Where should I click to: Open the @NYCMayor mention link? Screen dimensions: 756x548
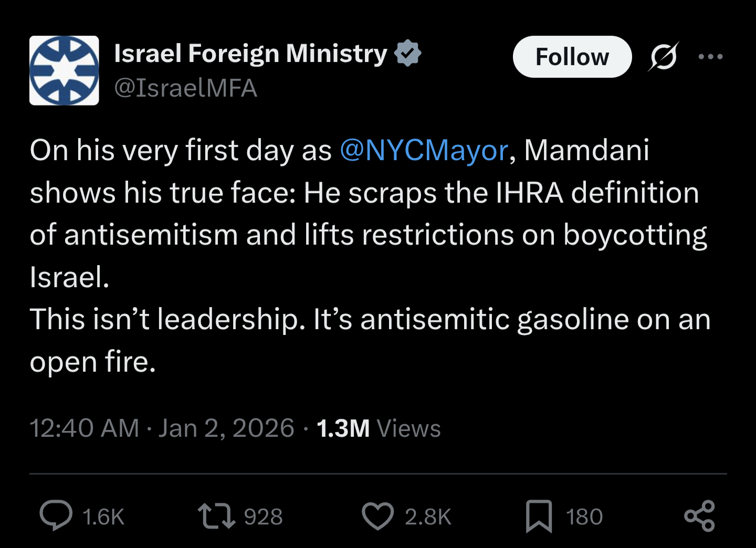(424, 151)
